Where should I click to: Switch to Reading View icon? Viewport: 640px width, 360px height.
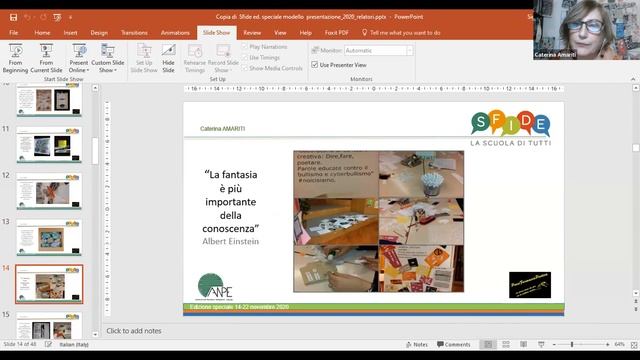[x=524, y=344]
